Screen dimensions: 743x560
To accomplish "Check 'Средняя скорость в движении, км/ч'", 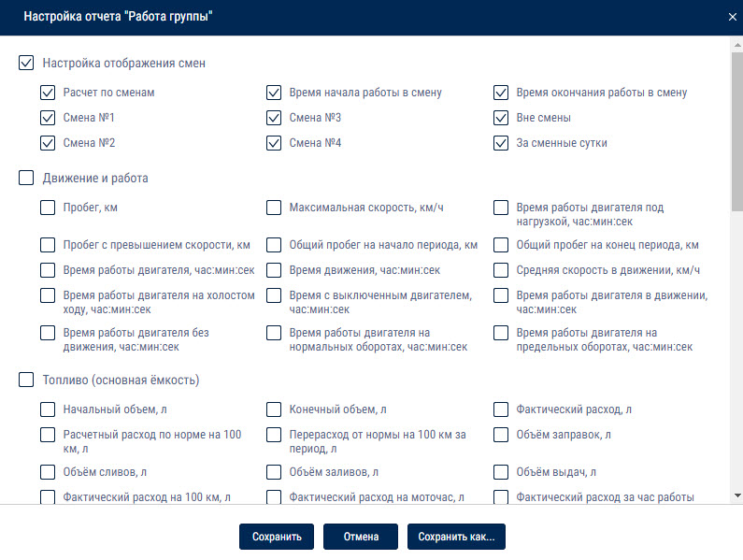I will [x=501, y=270].
